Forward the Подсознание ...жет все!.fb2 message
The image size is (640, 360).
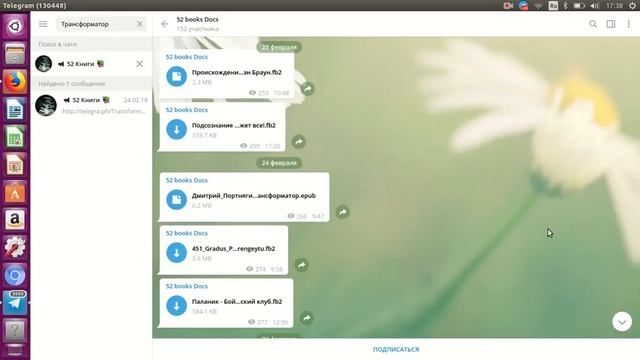coord(299,142)
